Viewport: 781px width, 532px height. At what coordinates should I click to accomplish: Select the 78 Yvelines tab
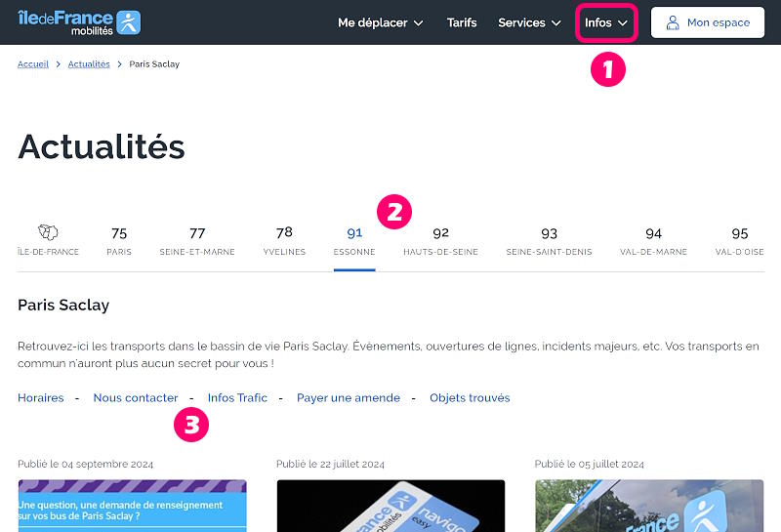pos(284,241)
